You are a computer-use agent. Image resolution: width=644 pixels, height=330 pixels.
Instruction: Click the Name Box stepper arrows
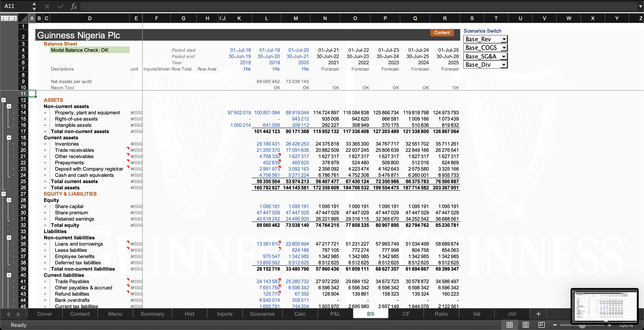pyautogui.click(x=34, y=6)
